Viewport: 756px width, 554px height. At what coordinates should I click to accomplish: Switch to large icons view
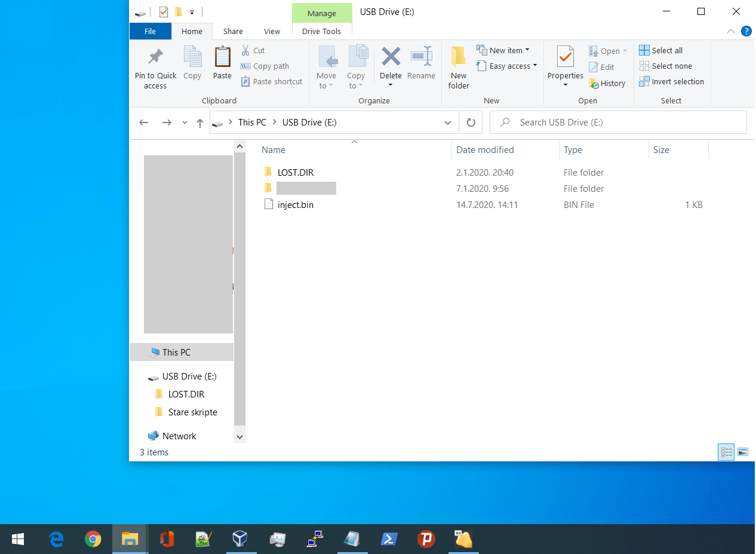pos(743,452)
